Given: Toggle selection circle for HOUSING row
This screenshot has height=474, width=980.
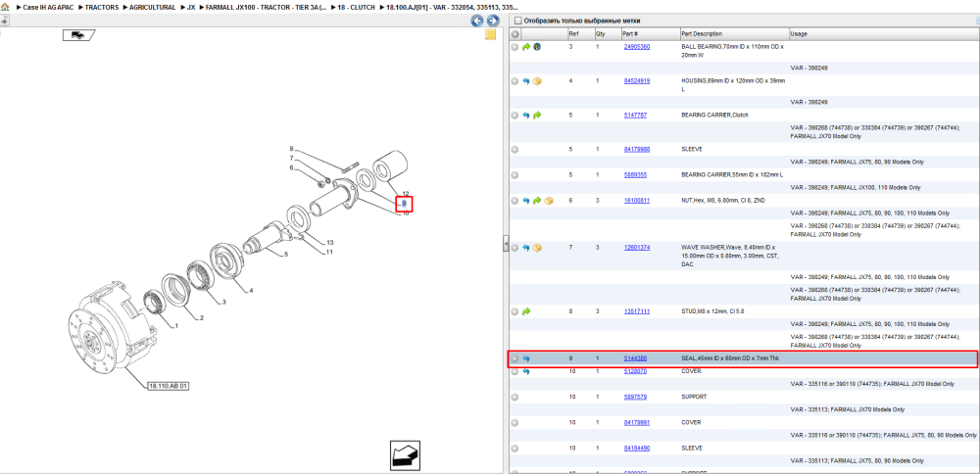Looking at the screenshot, I should [x=515, y=81].
